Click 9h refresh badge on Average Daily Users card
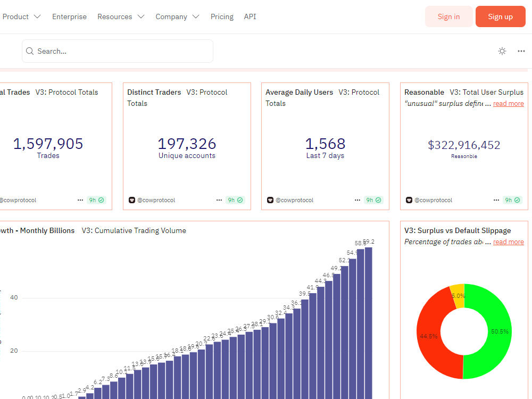The width and height of the screenshot is (532, 399). click(x=373, y=200)
